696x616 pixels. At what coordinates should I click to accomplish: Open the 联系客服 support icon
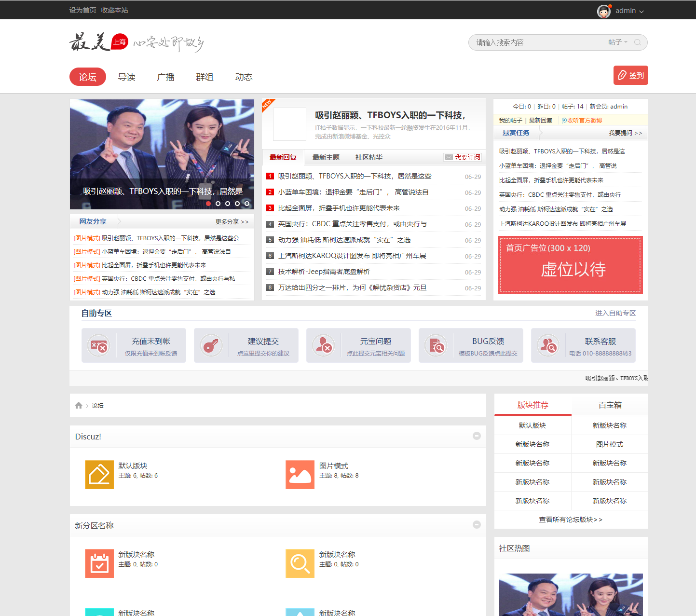point(548,345)
